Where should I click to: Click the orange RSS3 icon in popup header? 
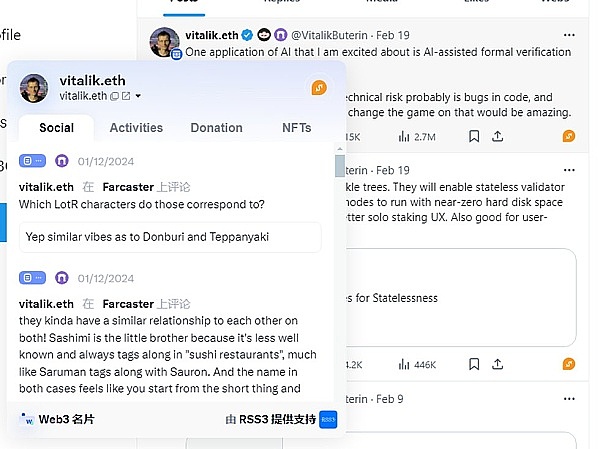319,88
